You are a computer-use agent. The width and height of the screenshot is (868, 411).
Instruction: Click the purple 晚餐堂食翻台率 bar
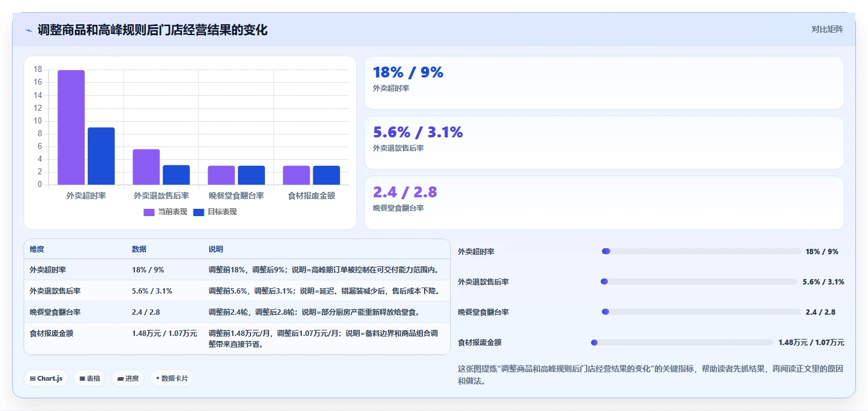pyautogui.click(x=221, y=175)
